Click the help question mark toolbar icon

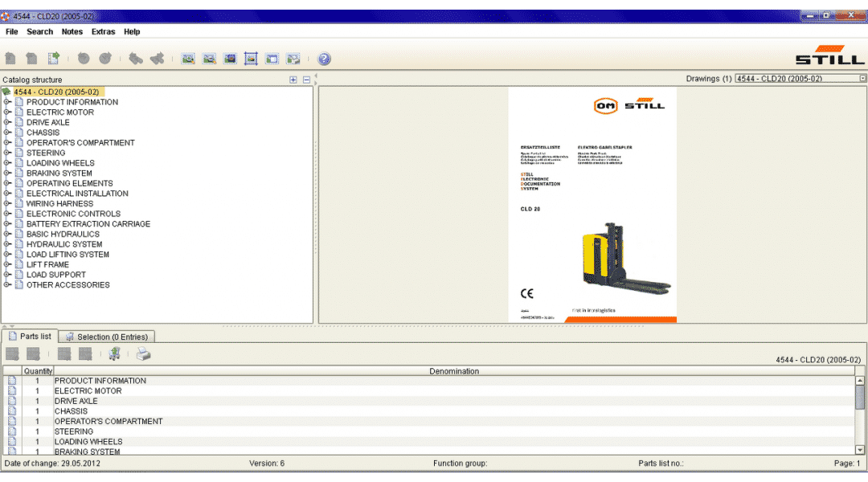tap(324, 59)
